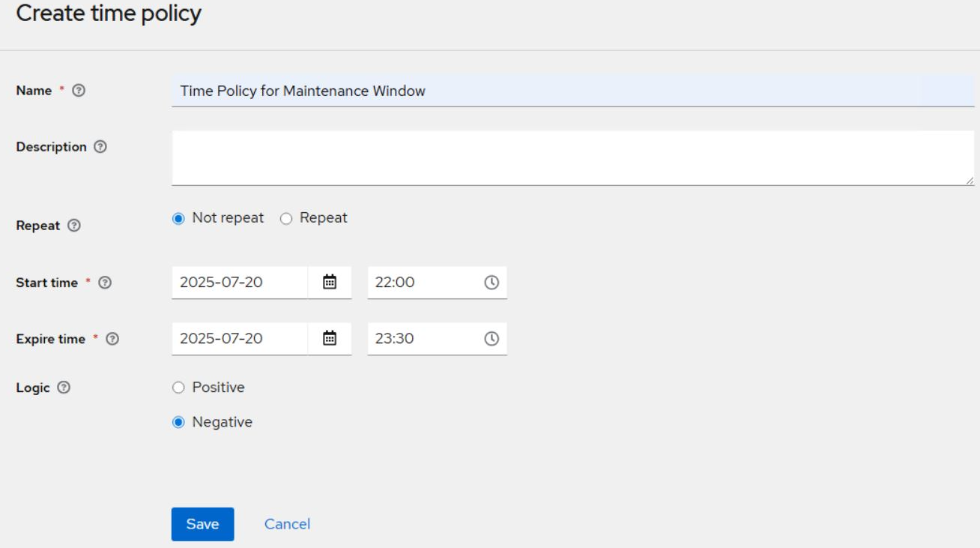The image size is (980, 548).
Task: Choose the Negative logic radio button
Action: pyautogui.click(x=178, y=422)
